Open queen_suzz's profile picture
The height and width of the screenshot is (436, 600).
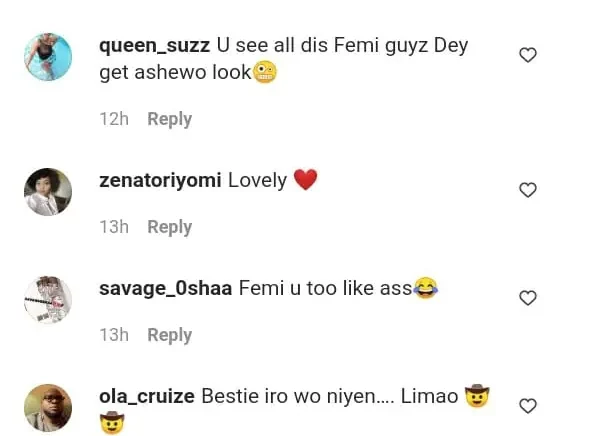pos(48,57)
